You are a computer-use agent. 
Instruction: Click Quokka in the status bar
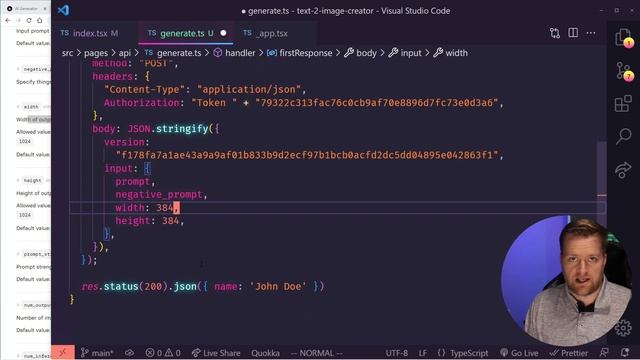(x=265, y=353)
